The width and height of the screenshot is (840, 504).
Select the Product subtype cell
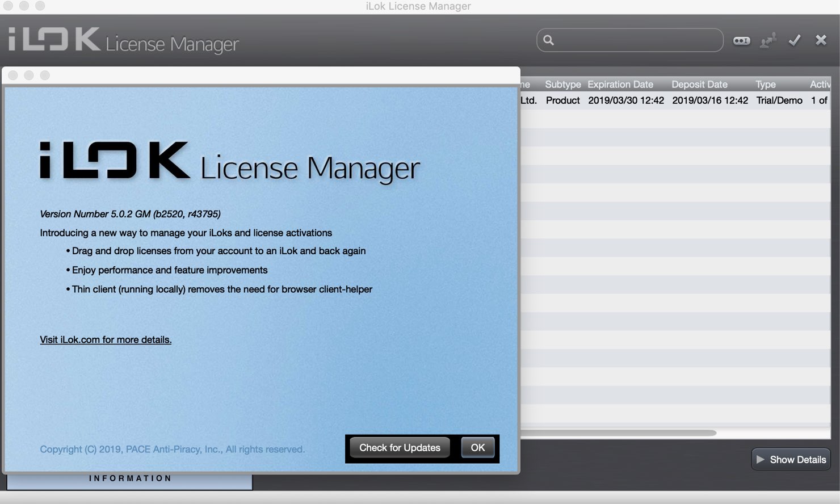click(562, 100)
